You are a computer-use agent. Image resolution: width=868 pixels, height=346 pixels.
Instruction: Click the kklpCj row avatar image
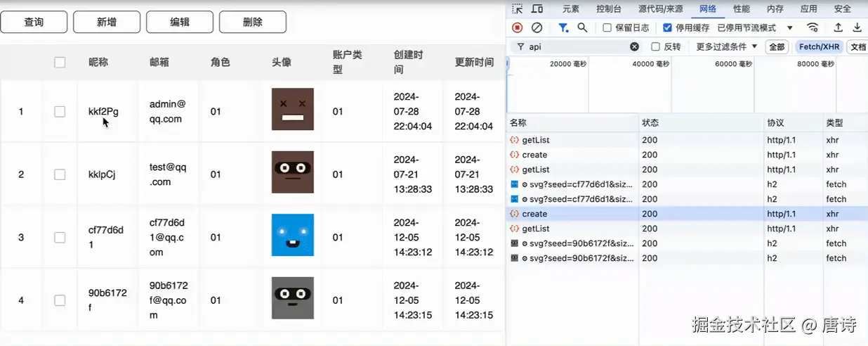(293, 172)
